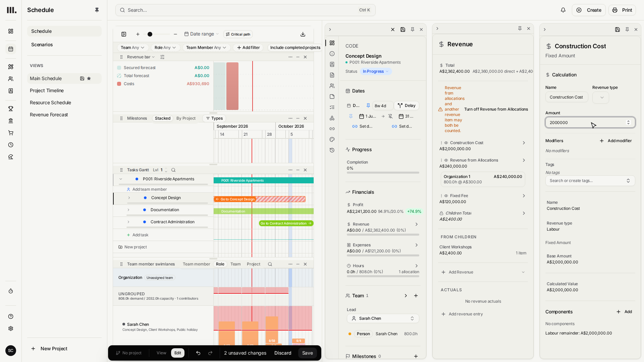
Task: Click Add modifier in Construction Cost
Action: click(x=616, y=141)
